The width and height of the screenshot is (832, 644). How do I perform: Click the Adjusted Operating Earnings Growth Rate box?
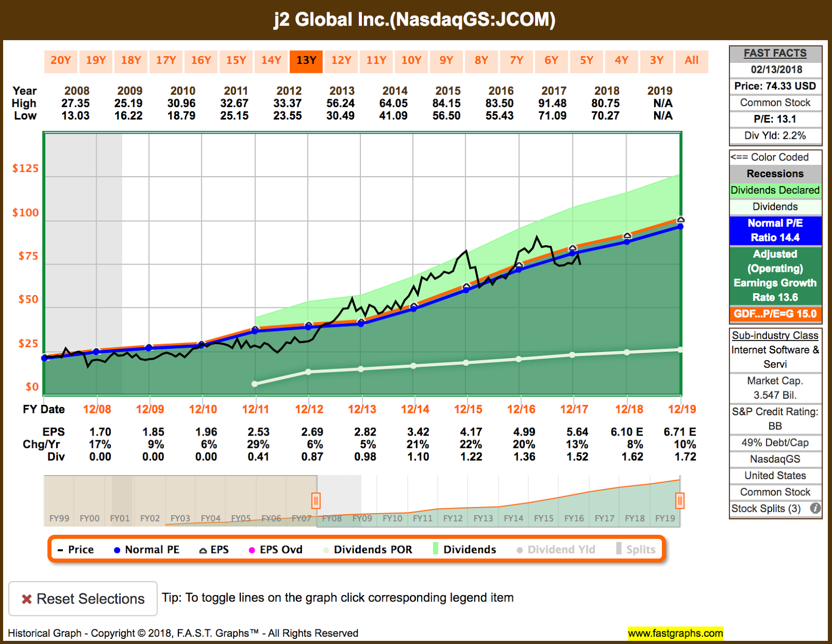[x=775, y=275]
